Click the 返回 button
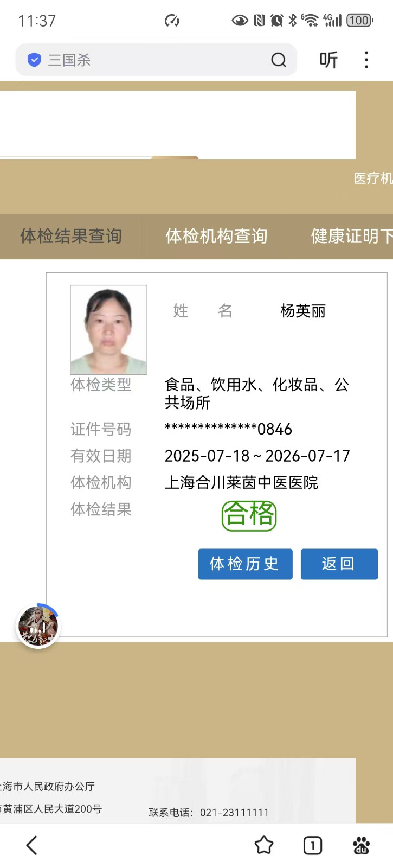The height and width of the screenshot is (868, 393). click(x=339, y=564)
